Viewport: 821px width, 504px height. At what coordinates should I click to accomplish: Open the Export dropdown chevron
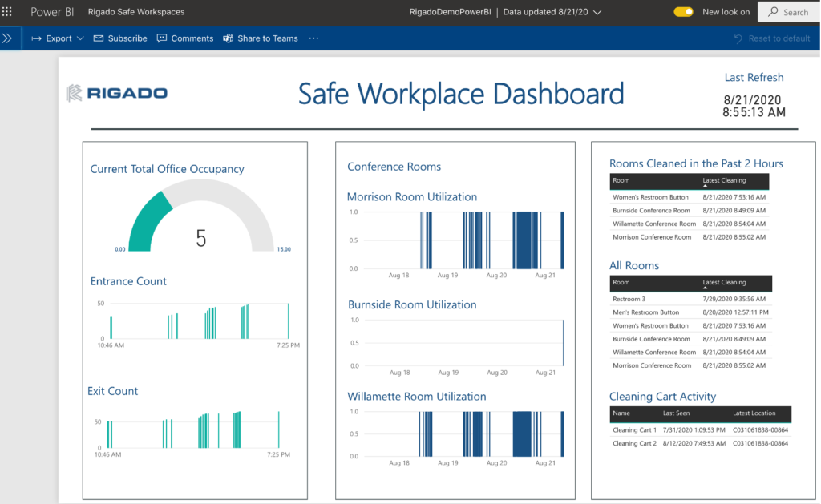pyautogui.click(x=80, y=38)
